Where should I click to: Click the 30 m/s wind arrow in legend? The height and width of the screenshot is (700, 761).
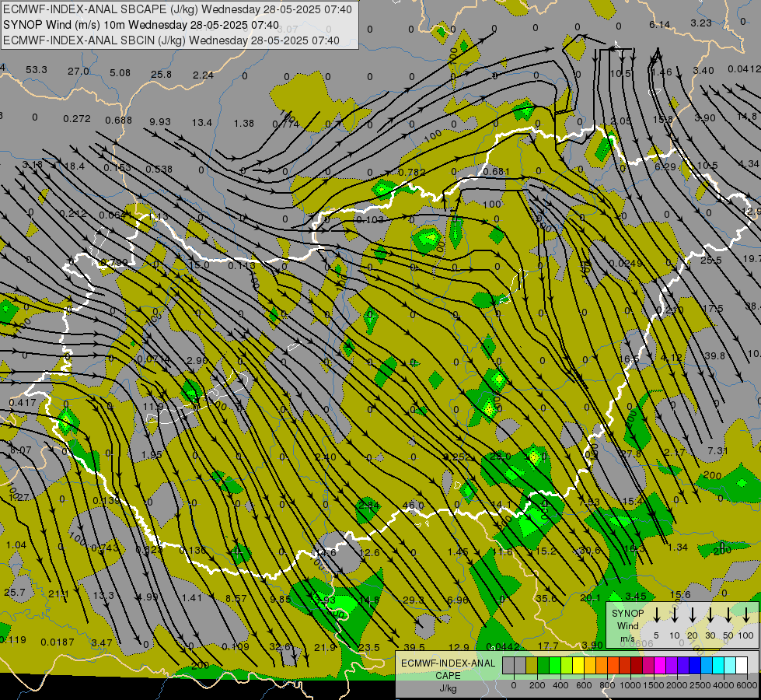click(710, 615)
